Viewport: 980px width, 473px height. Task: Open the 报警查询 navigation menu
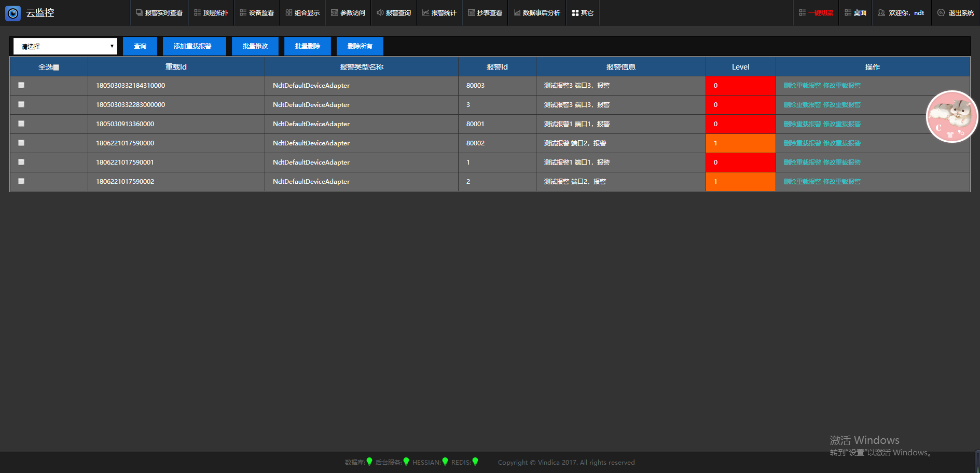(x=394, y=13)
